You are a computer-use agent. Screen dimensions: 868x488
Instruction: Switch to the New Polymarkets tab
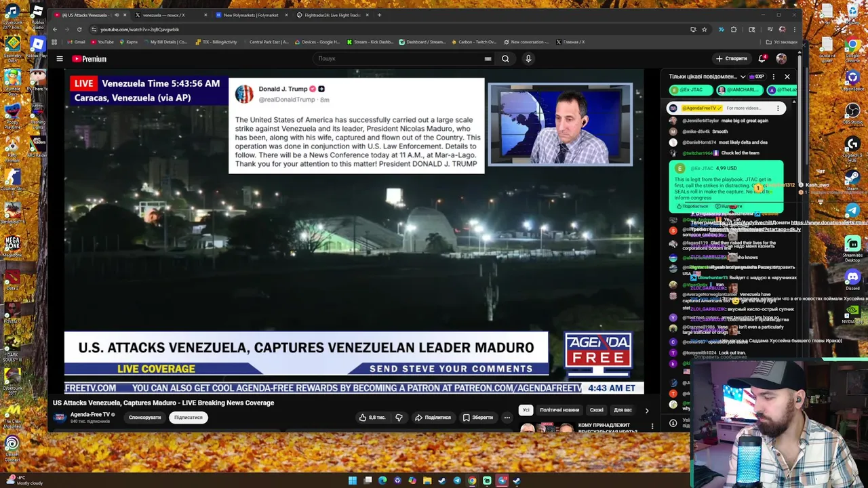pos(251,15)
